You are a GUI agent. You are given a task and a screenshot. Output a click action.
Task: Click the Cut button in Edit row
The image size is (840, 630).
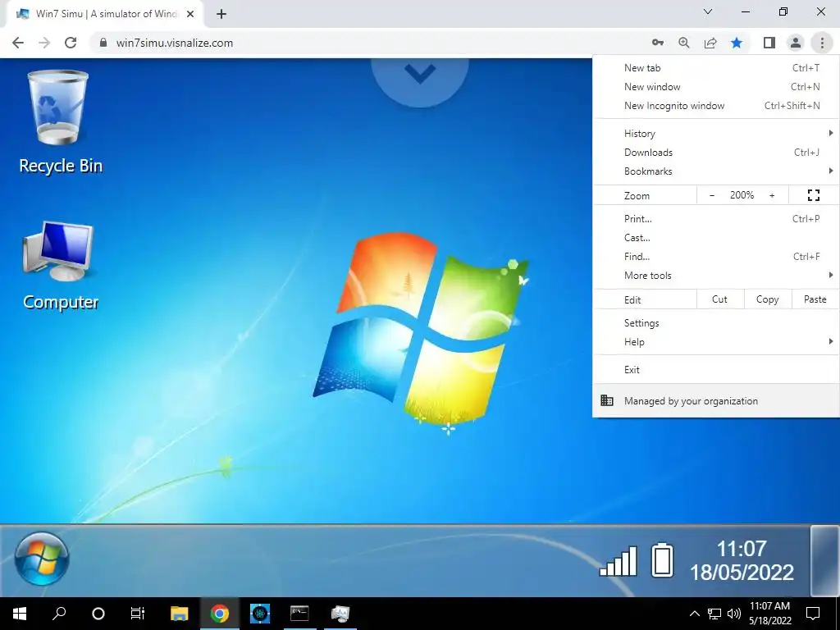719,299
